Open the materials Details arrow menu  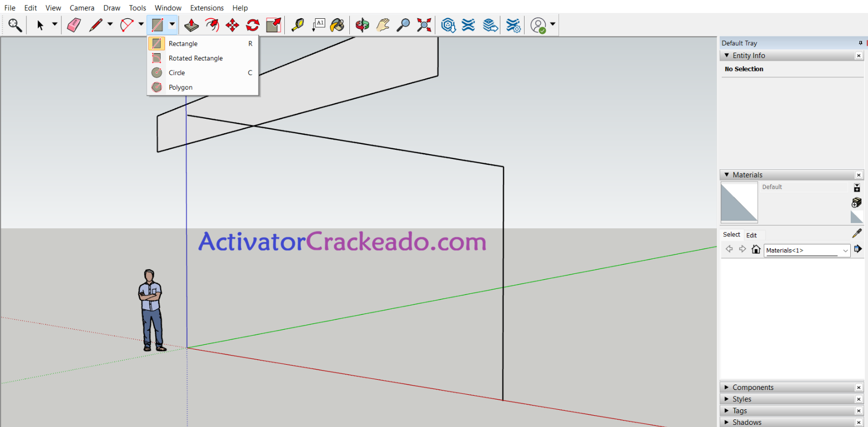tap(858, 249)
